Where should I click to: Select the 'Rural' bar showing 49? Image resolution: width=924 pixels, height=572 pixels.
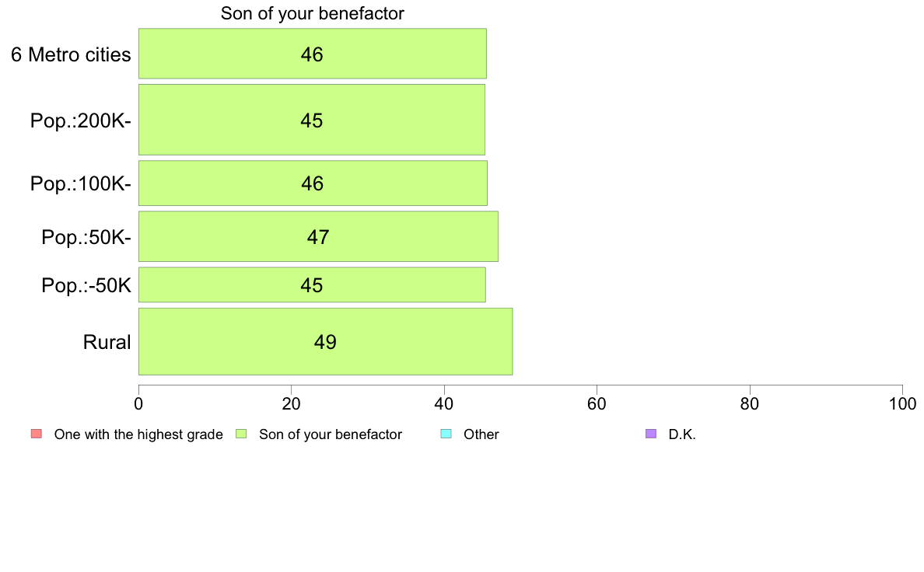pos(325,341)
